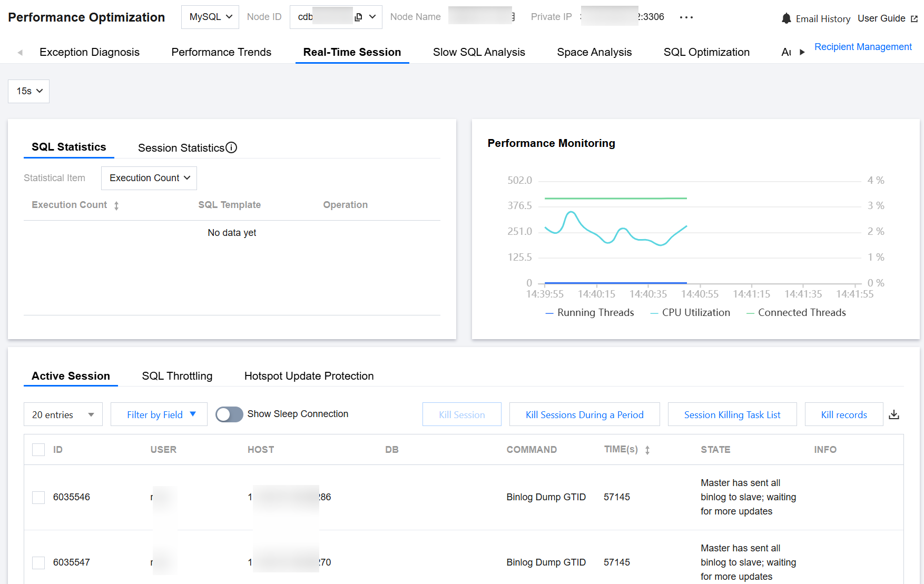Click the Session Statistics info icon
Screen dimensions: 924x584
pyautogui.click(x=231, y=148)
